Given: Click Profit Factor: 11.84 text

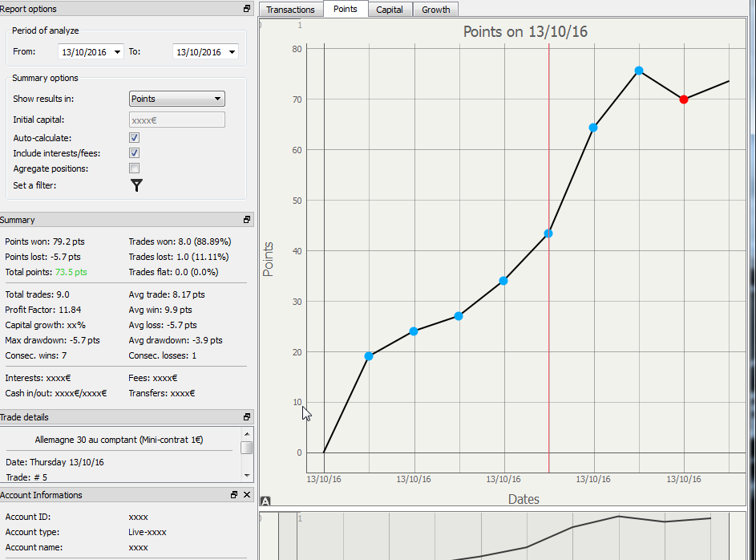Looking at the screenshot, I should [43, 310].
